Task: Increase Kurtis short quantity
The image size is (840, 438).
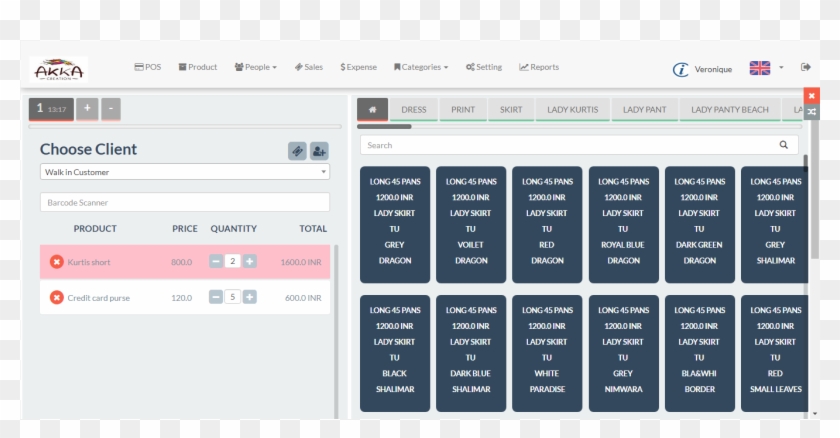Action: (x=250, y=261)
